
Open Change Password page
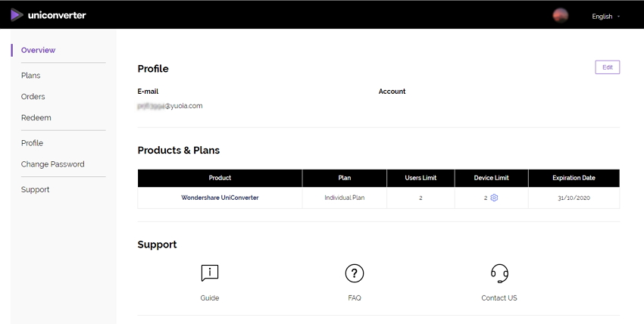(x=52, y=164)
